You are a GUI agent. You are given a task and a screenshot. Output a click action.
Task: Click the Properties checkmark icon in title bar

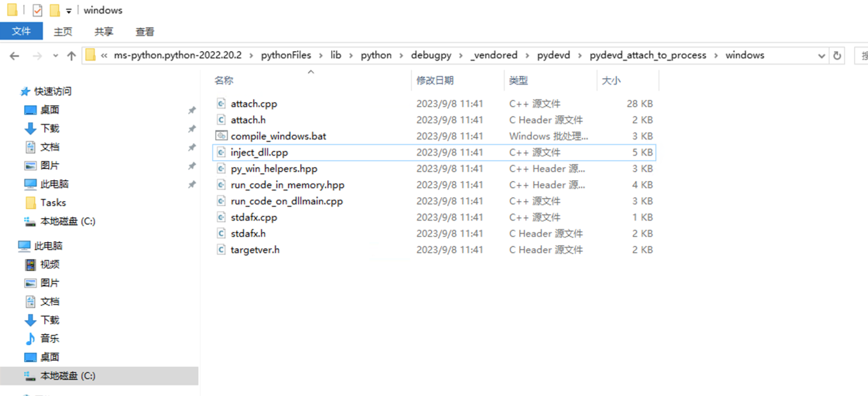point(38,10)
